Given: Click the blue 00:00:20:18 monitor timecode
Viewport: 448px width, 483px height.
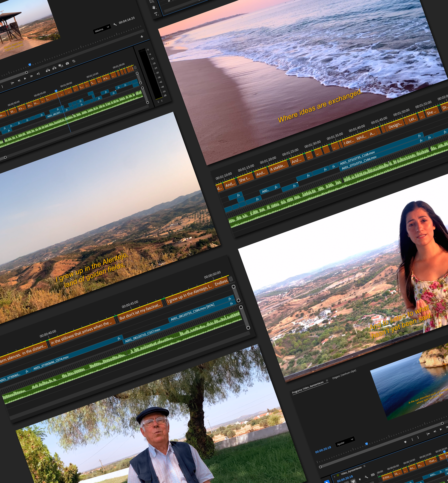Looking at the screenshot, I should 323,450.
